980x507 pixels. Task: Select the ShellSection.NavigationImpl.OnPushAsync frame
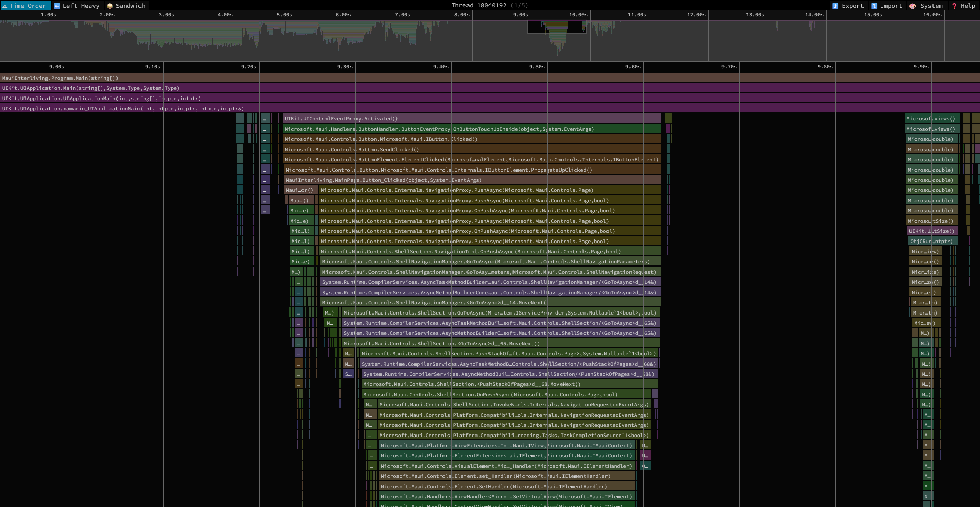click(490, 251)
